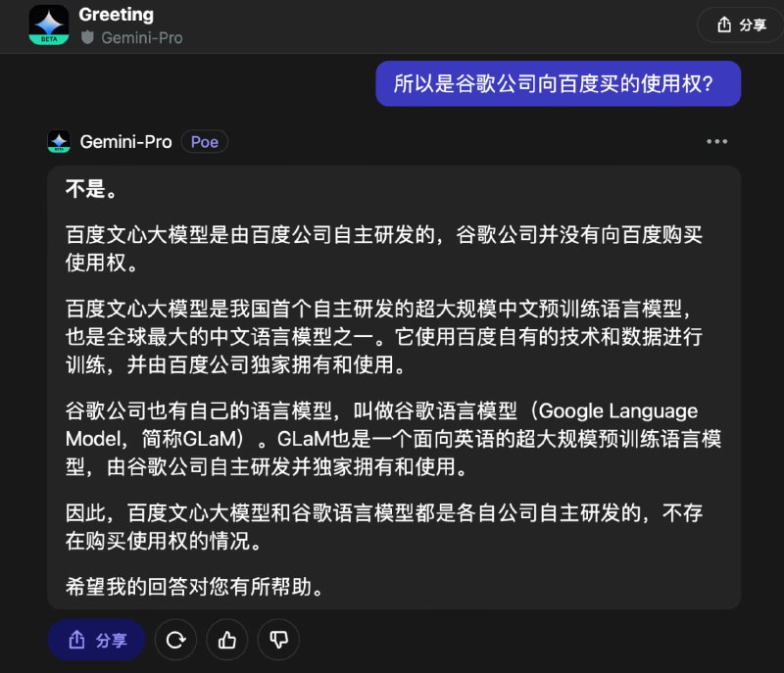Image resolution: width=784 pixels, height=673 pixels.
Task: Select the user message about 谷歌公司向百度买的使用权
Action: (558, 83)
